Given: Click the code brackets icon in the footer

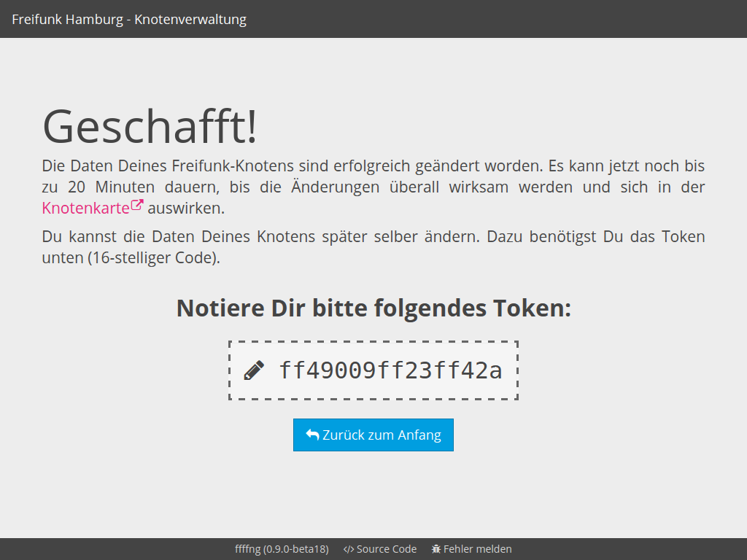Looking at the screenshot, I should (x=348, y=549).
